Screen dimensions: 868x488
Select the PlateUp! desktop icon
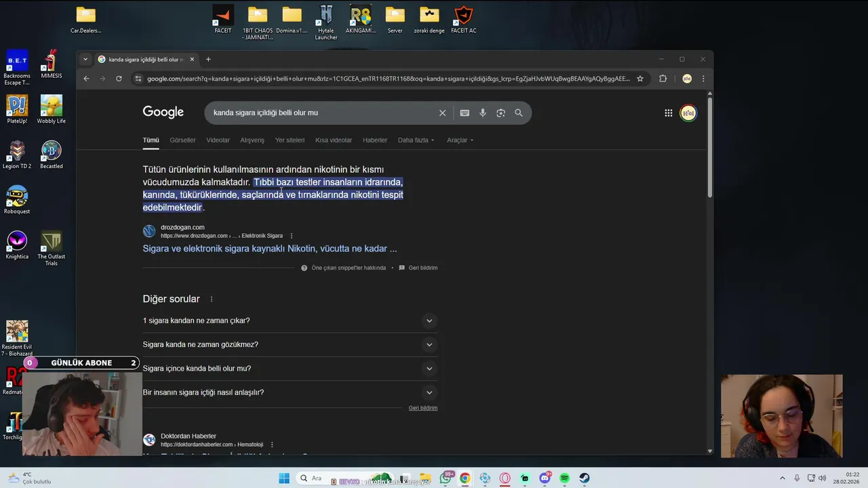pos(17,110)
